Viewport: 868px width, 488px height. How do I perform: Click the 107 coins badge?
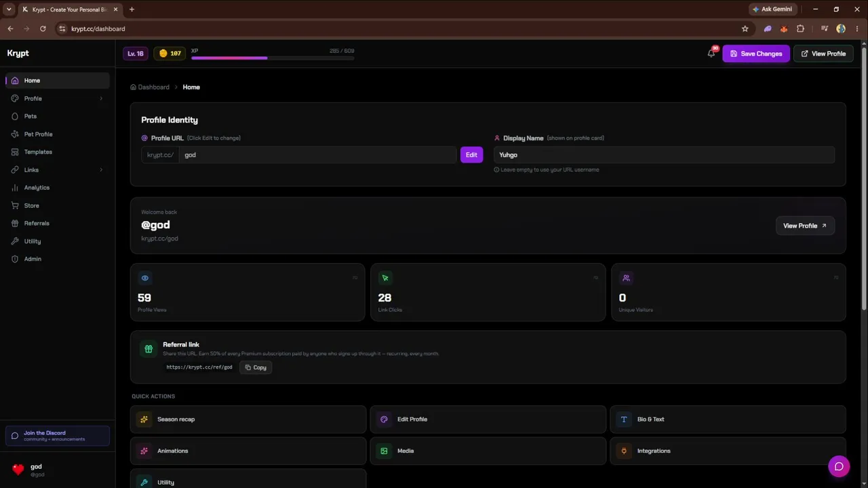coord(170,54)
